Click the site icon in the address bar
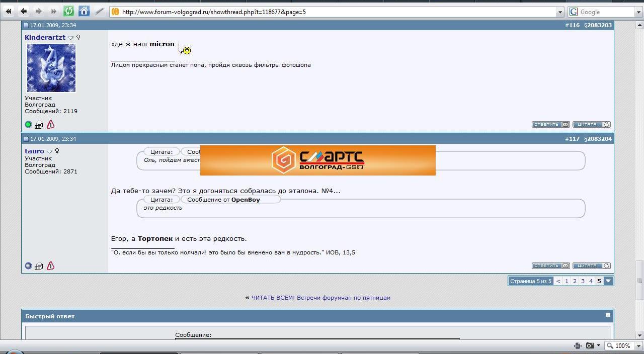 [x=115, y=12]
